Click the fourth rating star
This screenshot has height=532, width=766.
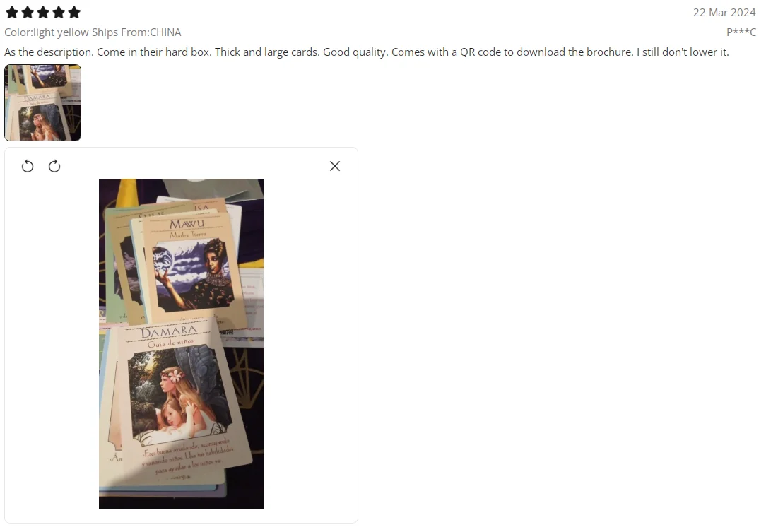tap(59, 12)
